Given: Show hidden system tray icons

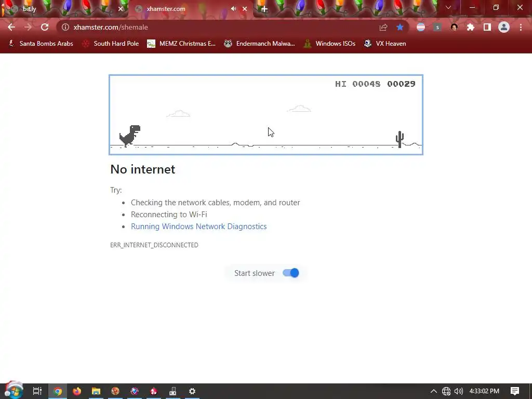Looking at the screenshot, I should tap(434, 391).
